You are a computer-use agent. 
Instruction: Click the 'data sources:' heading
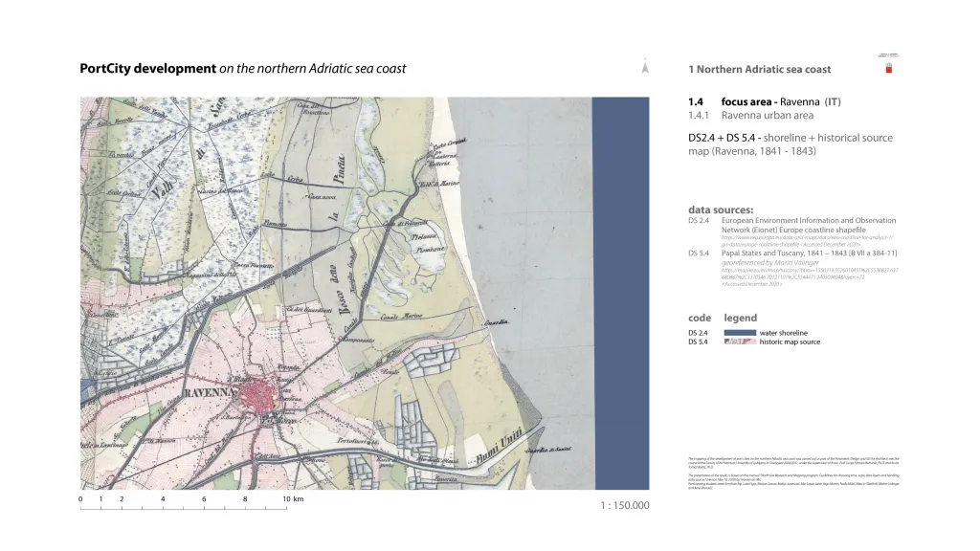[720, 209]
